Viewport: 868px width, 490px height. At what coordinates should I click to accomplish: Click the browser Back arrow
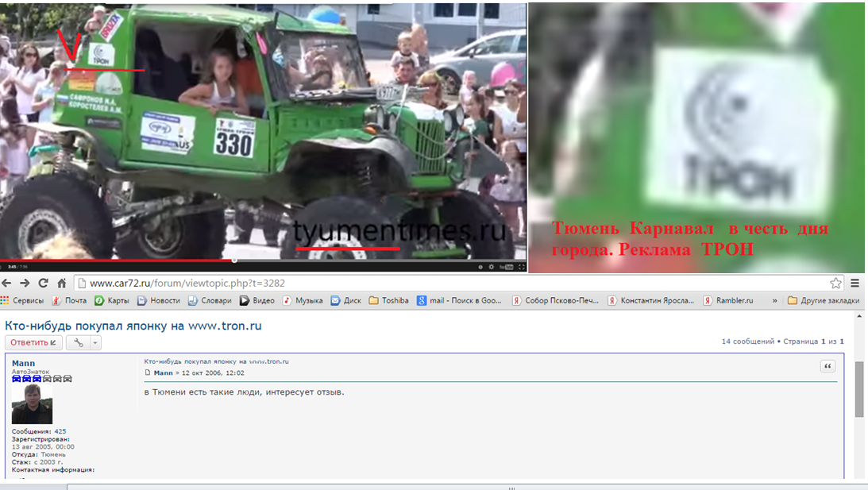click(x=6, y=283)
